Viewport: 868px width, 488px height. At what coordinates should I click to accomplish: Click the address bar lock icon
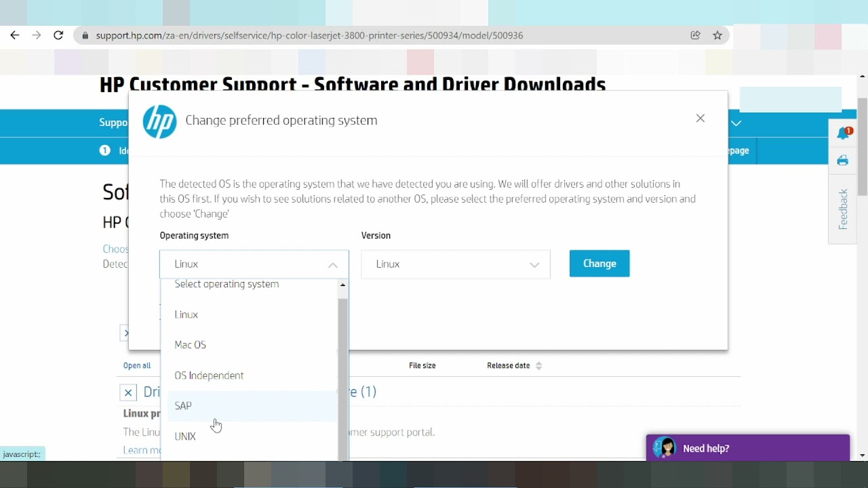[x=85, y=35]
